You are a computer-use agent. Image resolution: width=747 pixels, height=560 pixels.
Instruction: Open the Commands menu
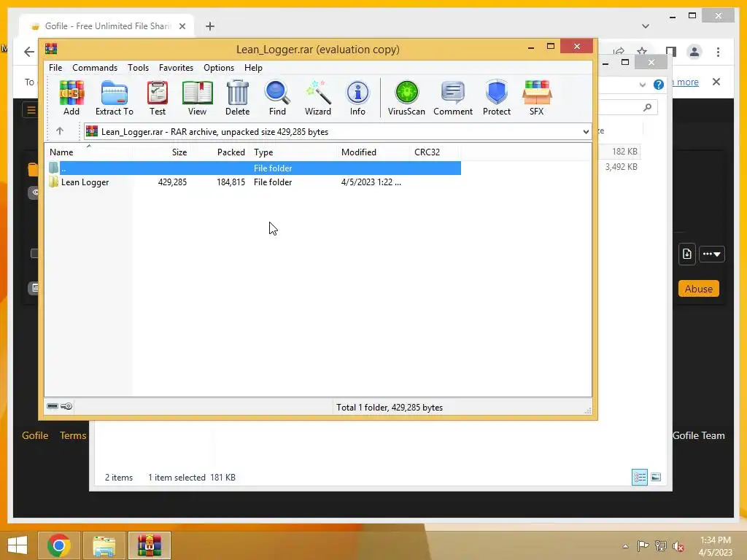(95, 68)
